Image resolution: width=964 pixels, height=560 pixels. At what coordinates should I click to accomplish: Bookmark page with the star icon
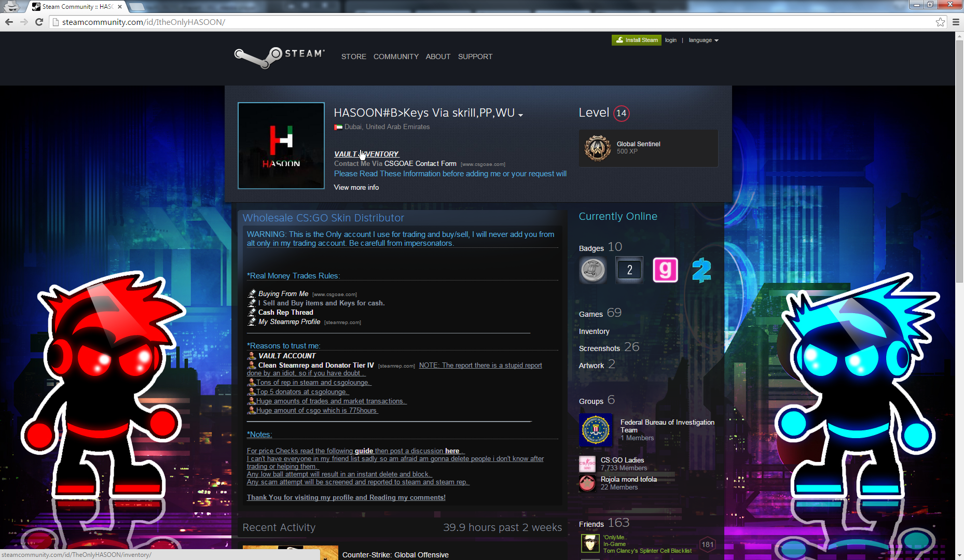pyautogui.click(x=940, y=22)
